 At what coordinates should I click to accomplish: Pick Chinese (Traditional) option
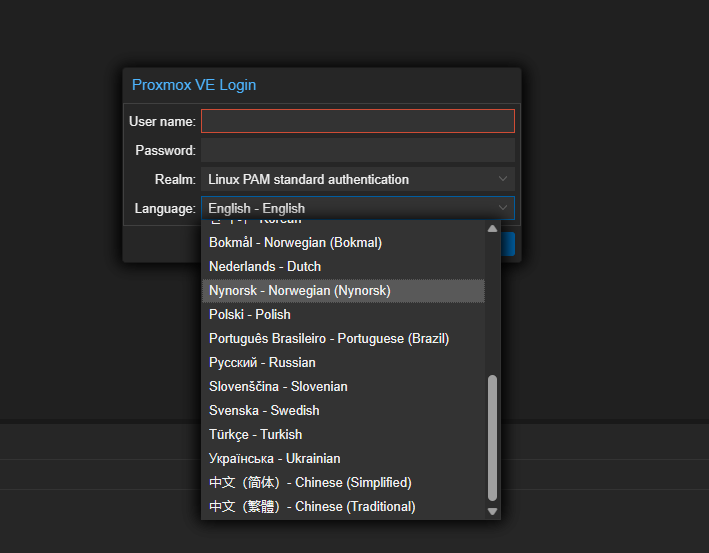pos(343,506)
